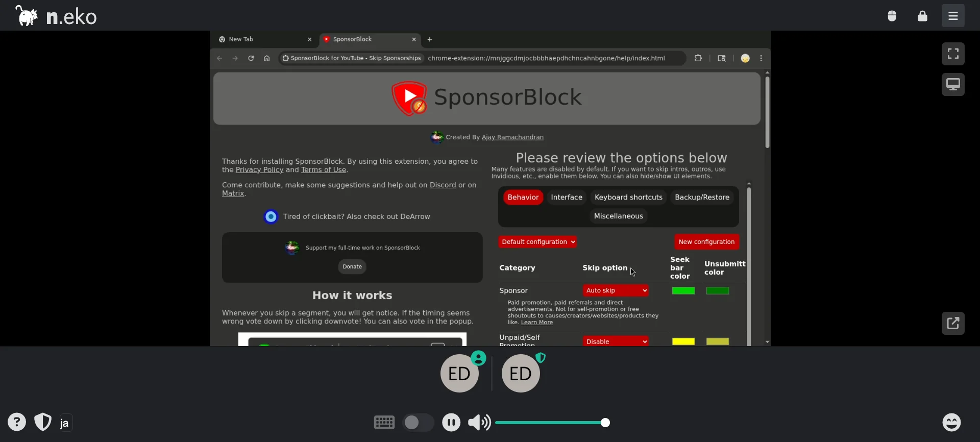Click the SponsorBlock shield logo
Viewport: 980px width, 442px height.
(x=409, y=98)
